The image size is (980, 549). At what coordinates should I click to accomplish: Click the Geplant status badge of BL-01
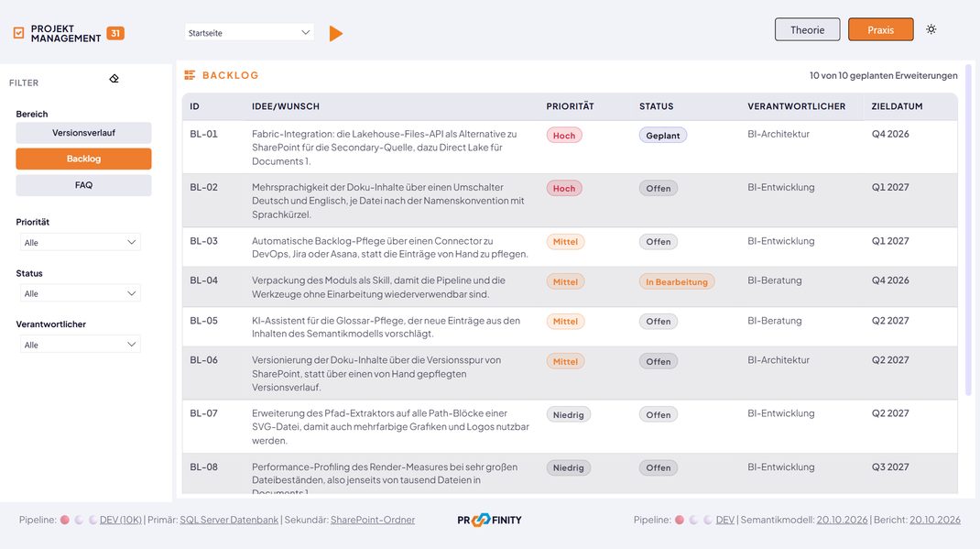tap(662, 135)
